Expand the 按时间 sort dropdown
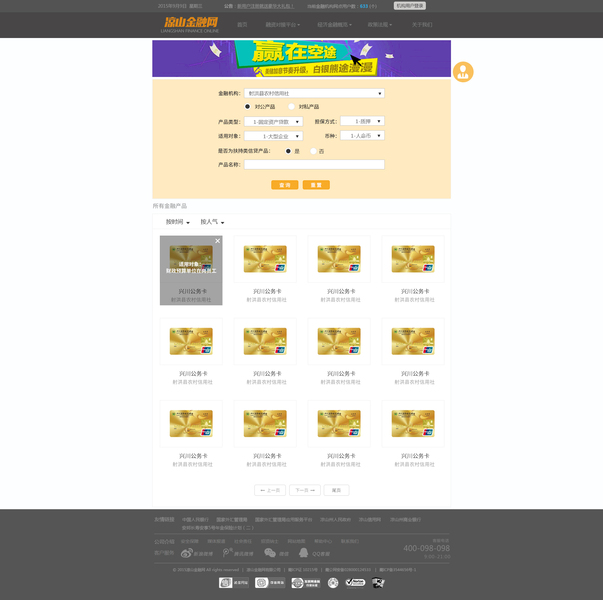 pyautogui.click(x=177, y=222)
